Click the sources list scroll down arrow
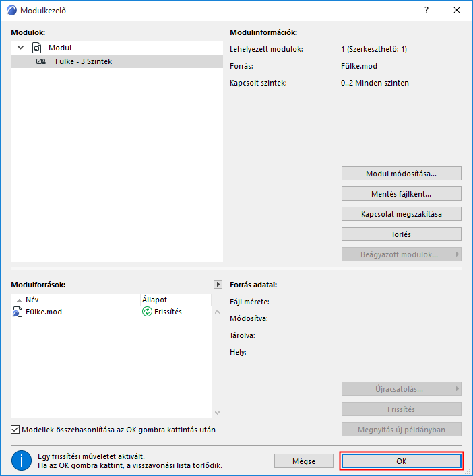473x476 pixels. click(x=217, y=412)
